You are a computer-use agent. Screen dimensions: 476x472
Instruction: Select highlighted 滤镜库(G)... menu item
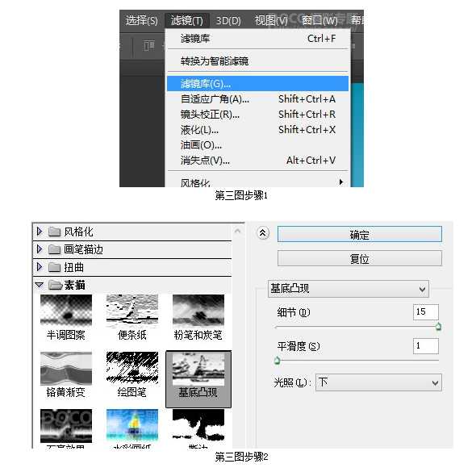tap(258, 83)
